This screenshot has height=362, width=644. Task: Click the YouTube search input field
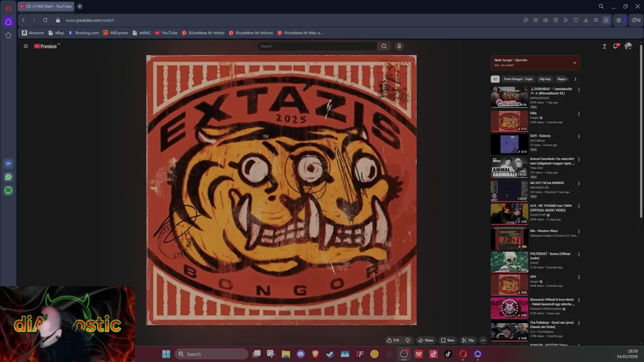coord(317,46)
